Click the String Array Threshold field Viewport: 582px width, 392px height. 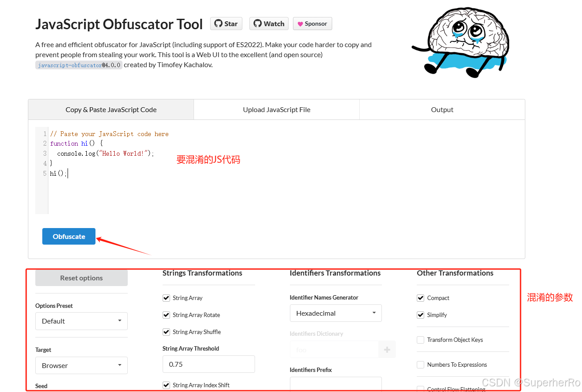[208, 364]
